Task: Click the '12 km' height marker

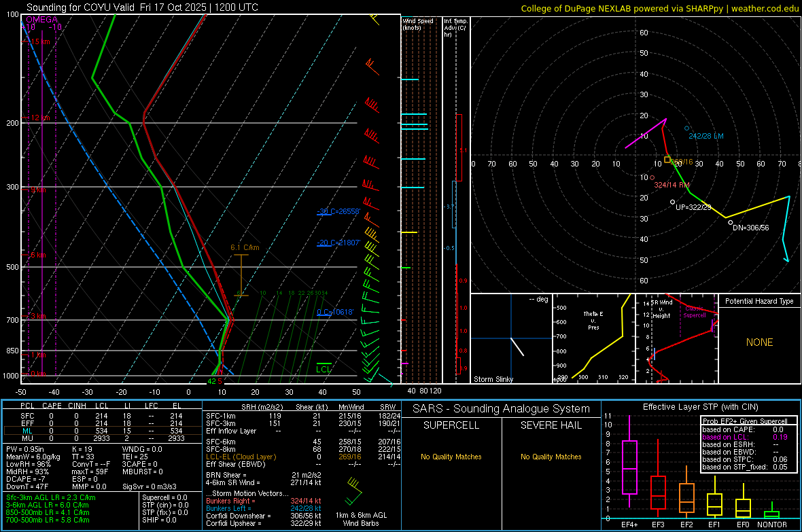Action: (40, 118)
